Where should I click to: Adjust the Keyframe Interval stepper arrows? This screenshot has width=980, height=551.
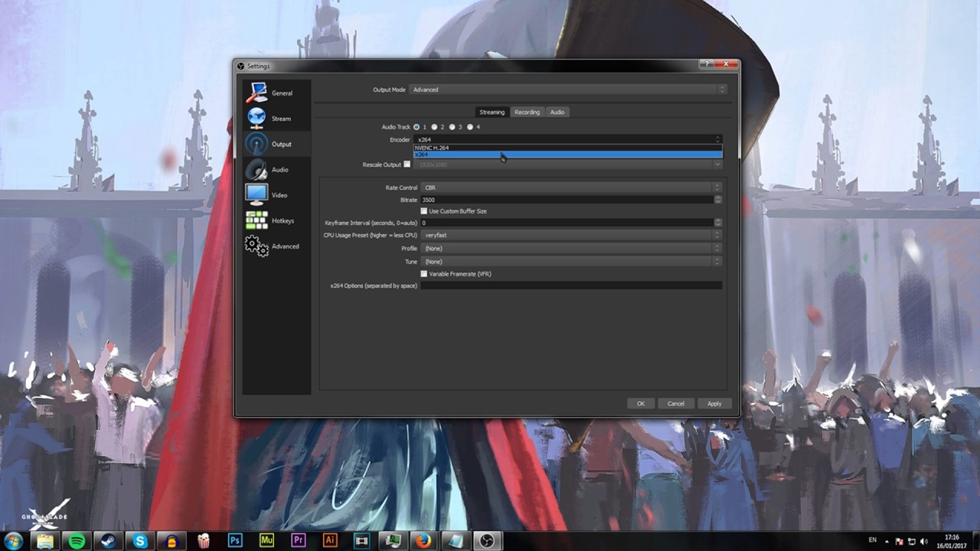[718, 223]
